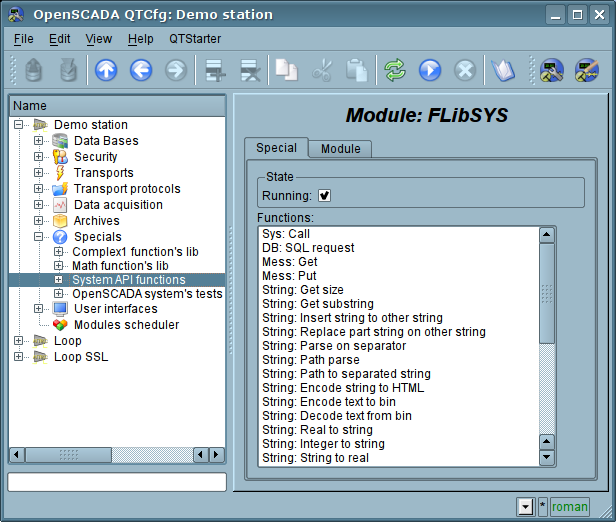Click the User interfaces monitor icon
This screenshot has height=522, width=616.
(60, 309)
